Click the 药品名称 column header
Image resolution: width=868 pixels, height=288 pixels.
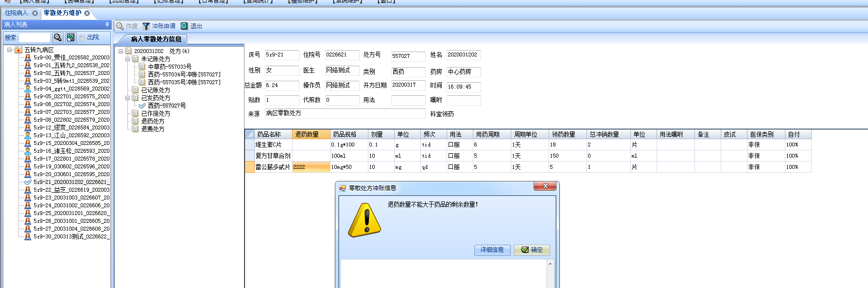[273, 134]
